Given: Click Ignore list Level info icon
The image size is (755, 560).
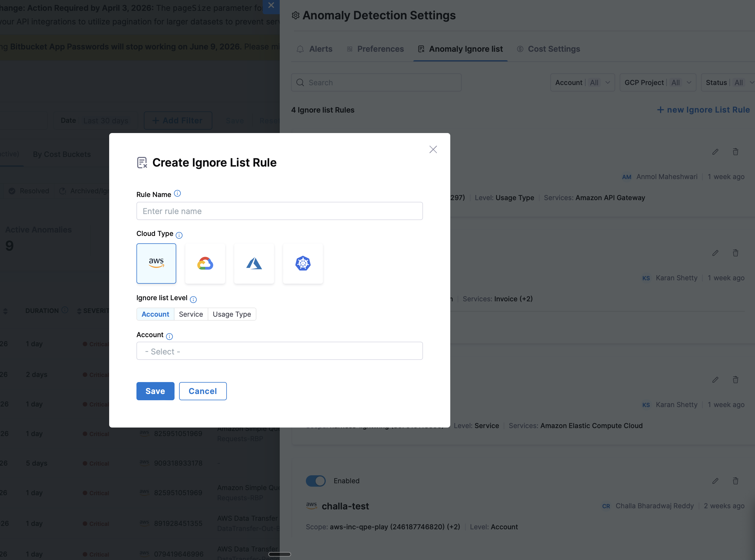Looking at the screenshot, I should [193, 299].
